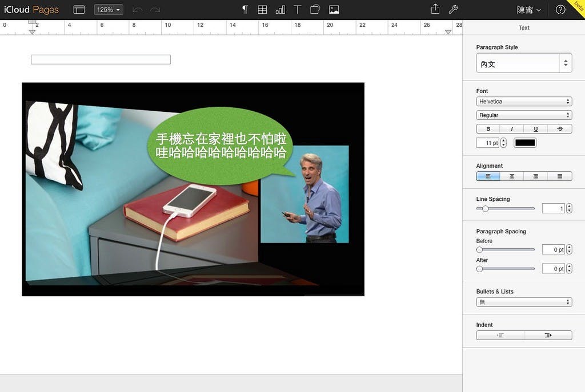Click the Line Spacing slider handle
The width and height of the screenshot is (585, 392).
[x=485, y=209]
